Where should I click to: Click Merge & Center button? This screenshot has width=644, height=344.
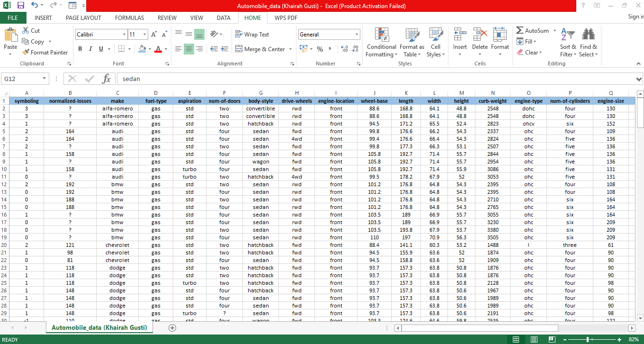tap(260, 49)
